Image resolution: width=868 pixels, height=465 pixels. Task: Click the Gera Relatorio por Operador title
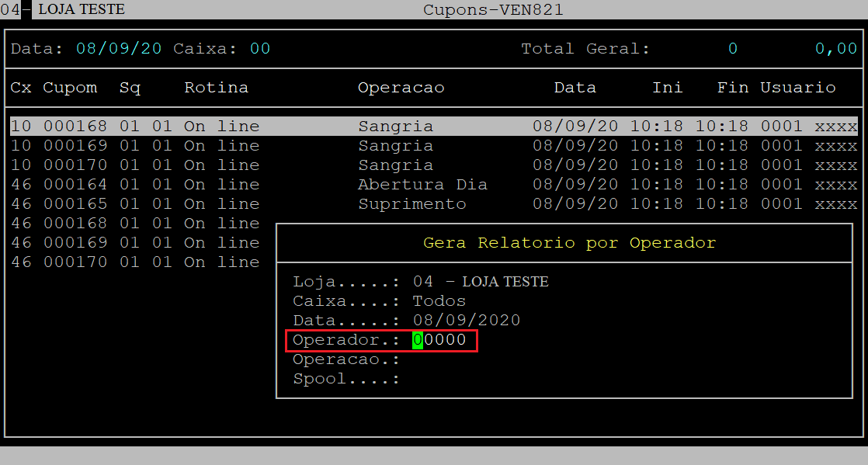point(569,242)
